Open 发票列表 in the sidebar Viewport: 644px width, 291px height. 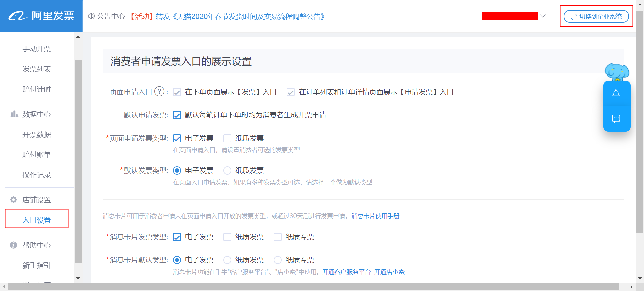click(37, 69)
